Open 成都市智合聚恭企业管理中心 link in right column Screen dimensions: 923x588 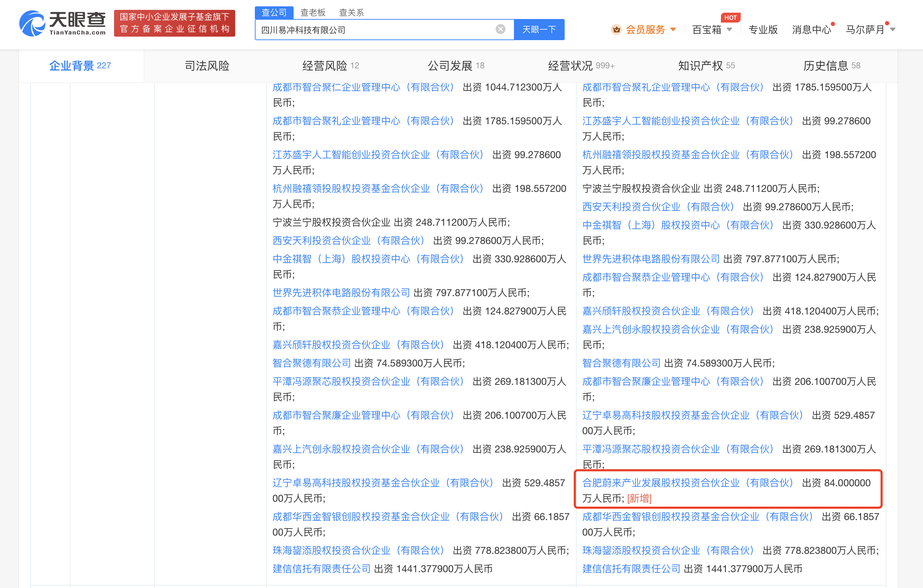[673, 277]
